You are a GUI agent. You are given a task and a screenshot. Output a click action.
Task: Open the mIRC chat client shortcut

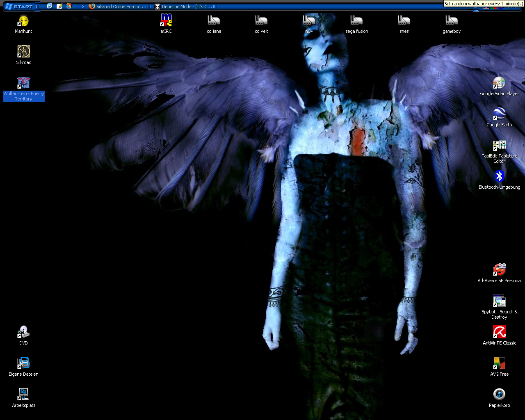(166, 21)
